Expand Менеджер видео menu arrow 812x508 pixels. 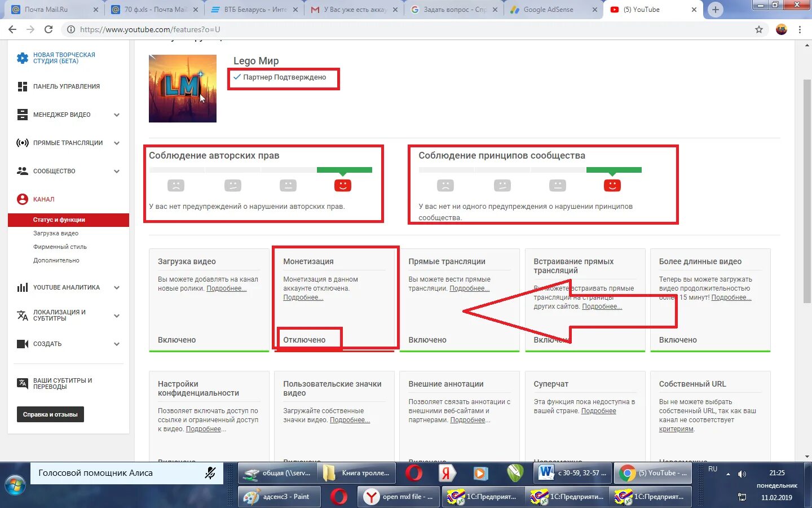[x=117, y=115]
